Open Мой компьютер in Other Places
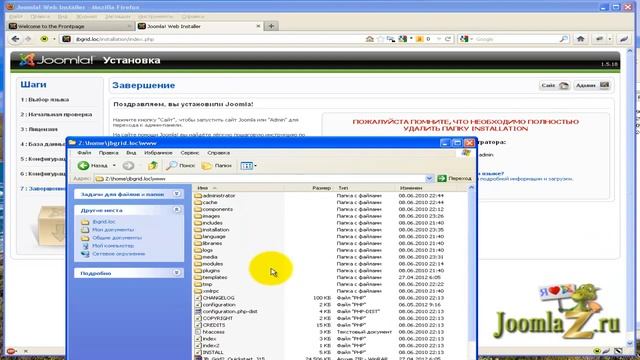This screenshot has height=360, width=640. click(x=113, y=246)
